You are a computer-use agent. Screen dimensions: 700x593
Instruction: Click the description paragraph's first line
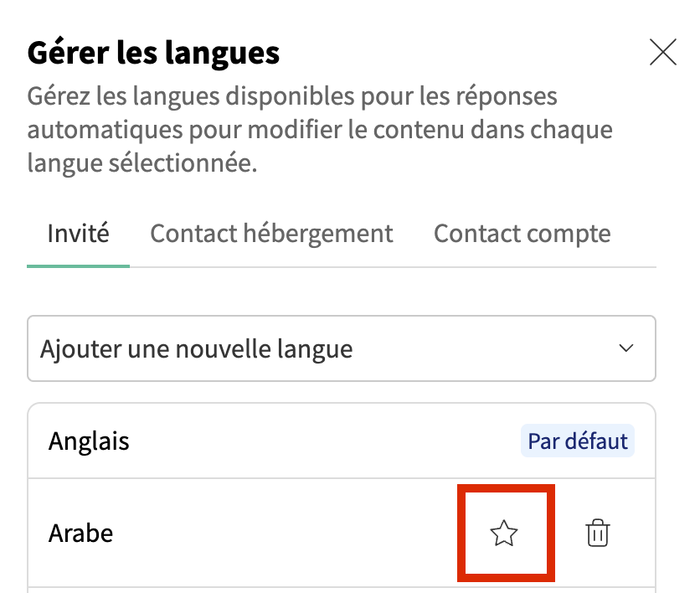click(292, 96)
